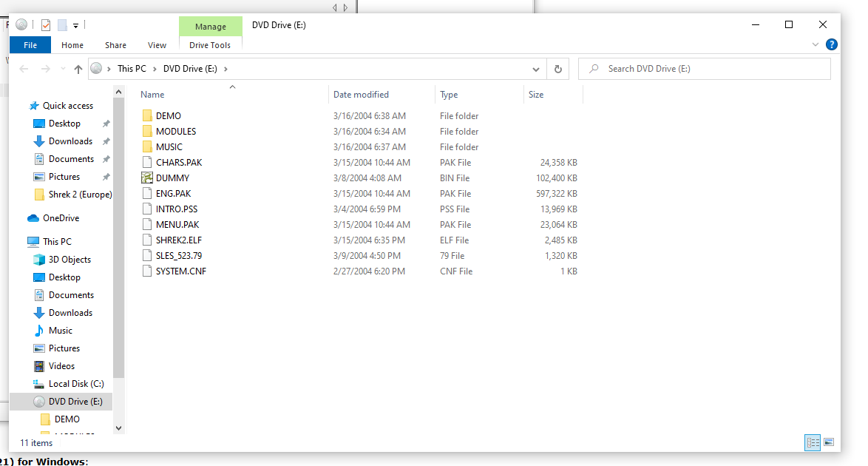Image resolution: width=868 pixels, height=466 pixels.
Task: Open the File menu
Action: (x=30, y=45)
